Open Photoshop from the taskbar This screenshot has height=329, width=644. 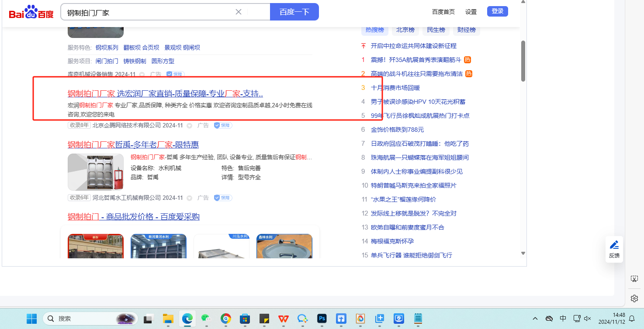pyautogui.click(x=322, y=319)
